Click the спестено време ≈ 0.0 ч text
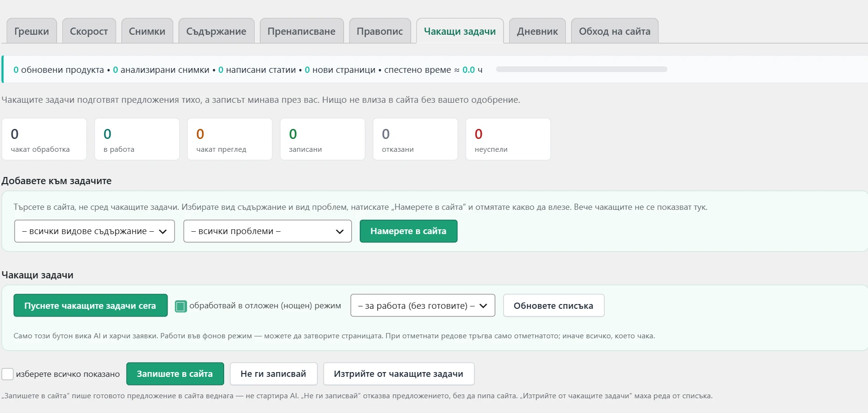This screenshot has width=868, height=413. [434, 70]
